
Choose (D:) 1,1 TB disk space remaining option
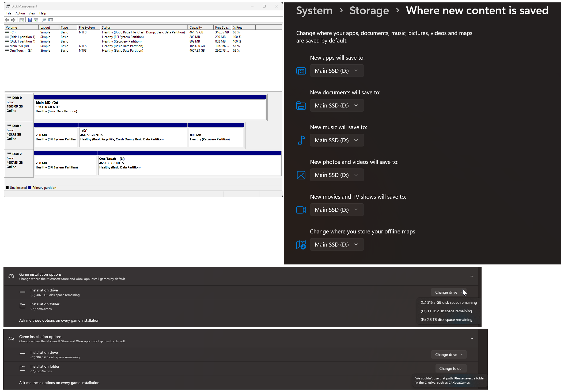coord(446,311)
